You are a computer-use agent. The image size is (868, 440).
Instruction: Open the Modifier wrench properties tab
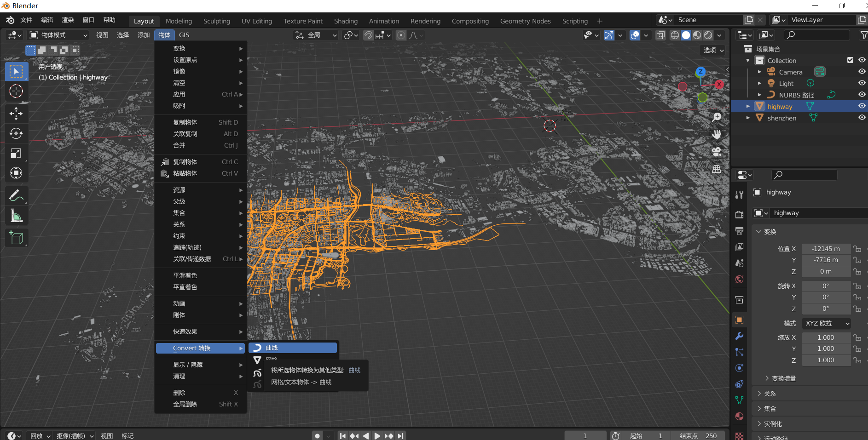739,336
